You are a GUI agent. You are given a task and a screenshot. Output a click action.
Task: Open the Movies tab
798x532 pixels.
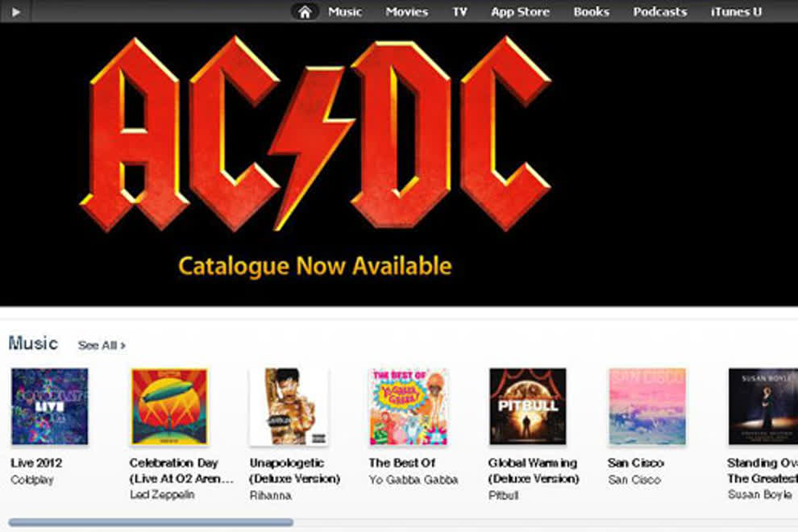pyautogui.click(x=406, y=12)
